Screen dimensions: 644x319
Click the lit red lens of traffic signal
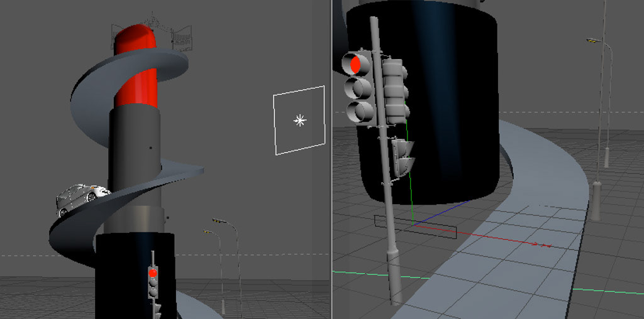[355, 65]
